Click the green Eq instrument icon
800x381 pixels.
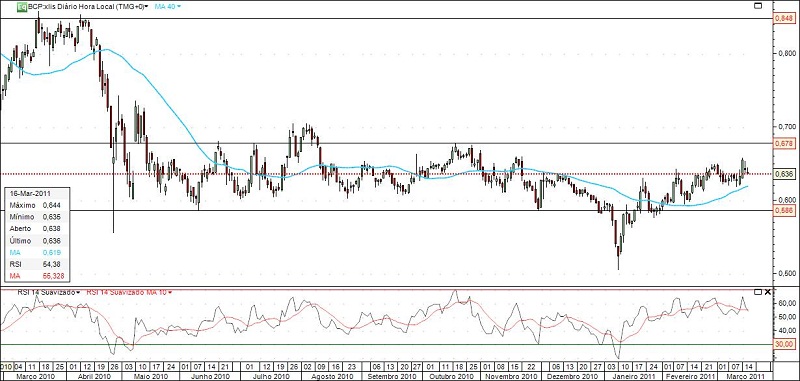coord(22,7)
